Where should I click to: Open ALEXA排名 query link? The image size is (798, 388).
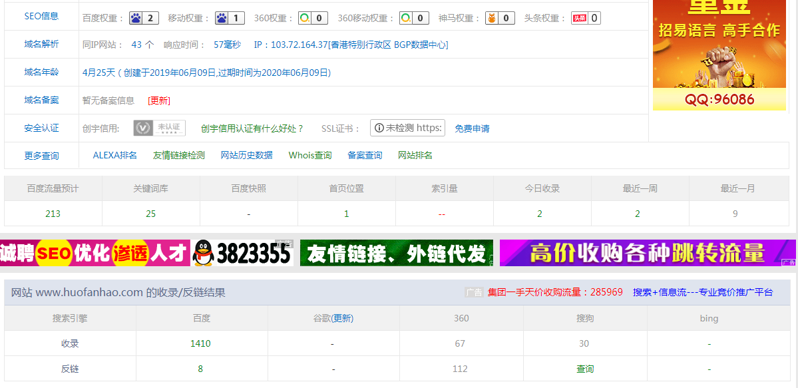tap(115, 155)
